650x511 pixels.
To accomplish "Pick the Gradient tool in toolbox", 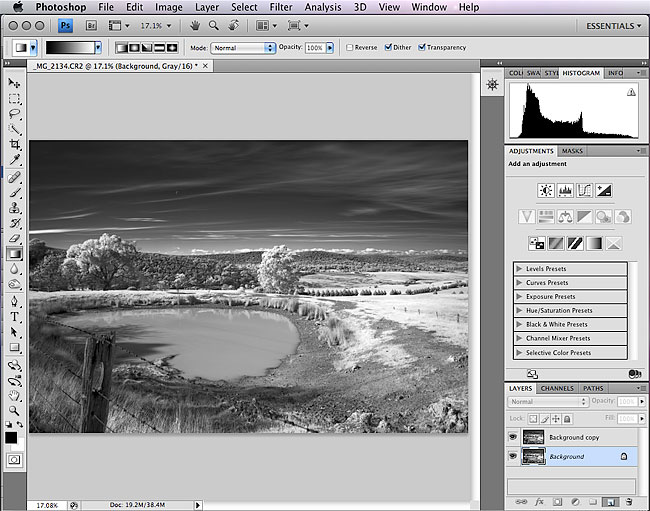I will (15, 254).
